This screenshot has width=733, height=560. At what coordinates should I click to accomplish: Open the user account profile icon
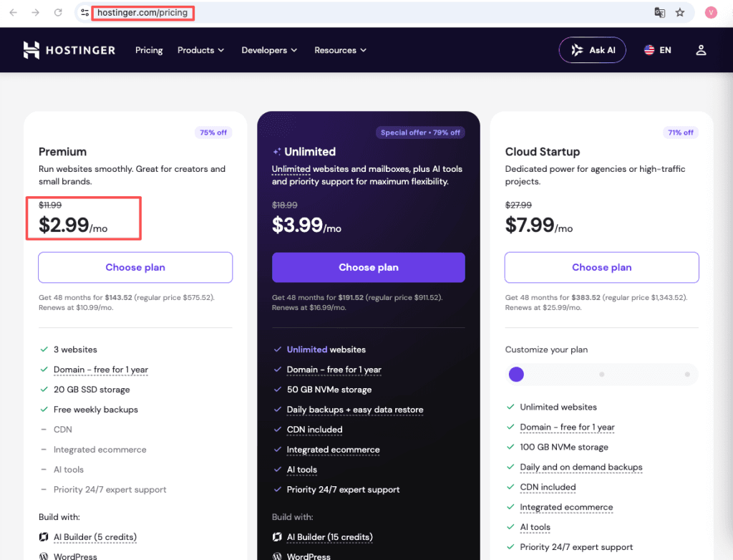[700, 50]
